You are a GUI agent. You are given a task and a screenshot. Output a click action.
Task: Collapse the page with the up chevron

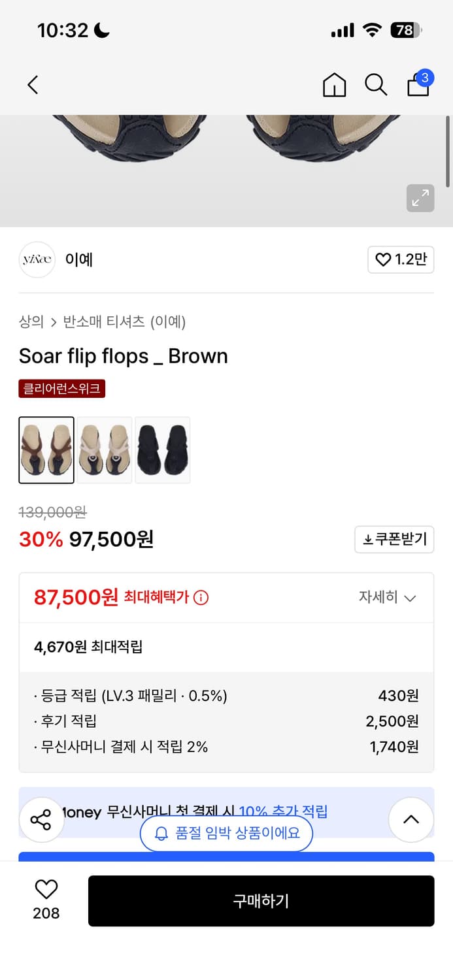411,819
